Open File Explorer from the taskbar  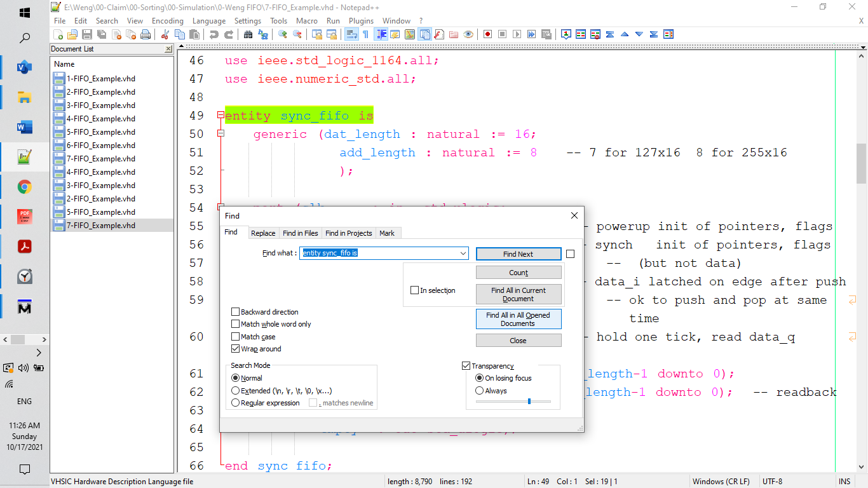pyautogui.click(x=25, y=97)
